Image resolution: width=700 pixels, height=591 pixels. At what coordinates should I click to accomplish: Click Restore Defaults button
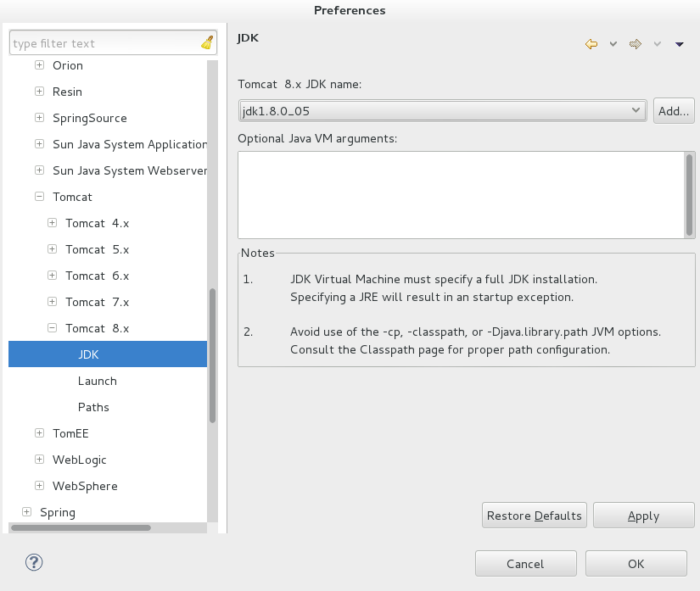click(535, 516)
